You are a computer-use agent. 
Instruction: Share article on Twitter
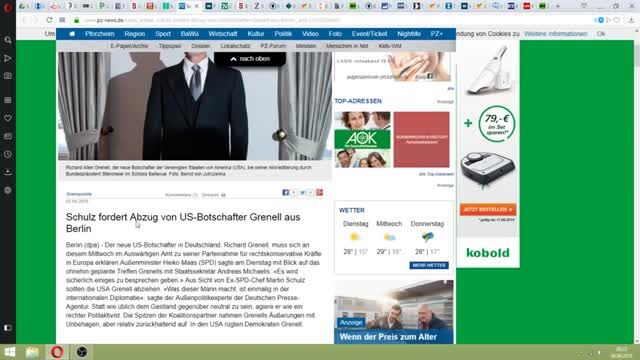tap(303, 193)
